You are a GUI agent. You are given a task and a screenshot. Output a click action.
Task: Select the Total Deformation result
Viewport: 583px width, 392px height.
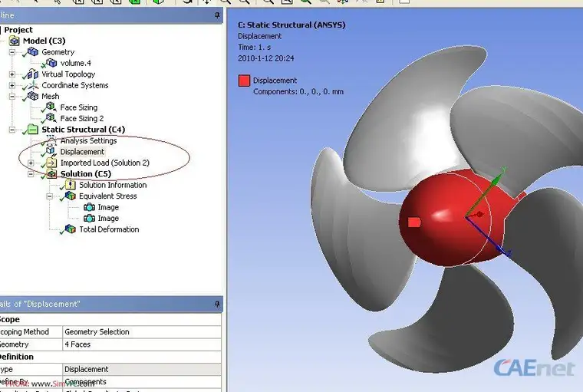pyautogui.click(x=109, y=229)
